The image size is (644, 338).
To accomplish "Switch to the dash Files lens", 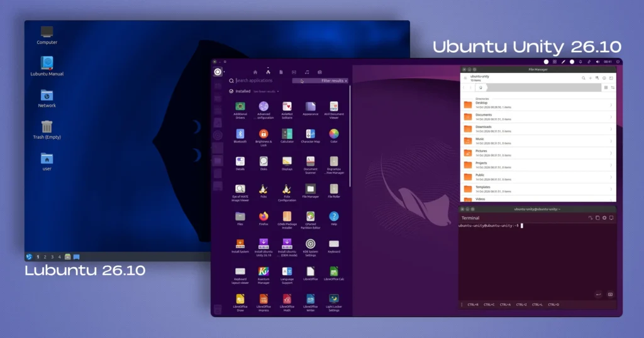I will click(281, 72).
